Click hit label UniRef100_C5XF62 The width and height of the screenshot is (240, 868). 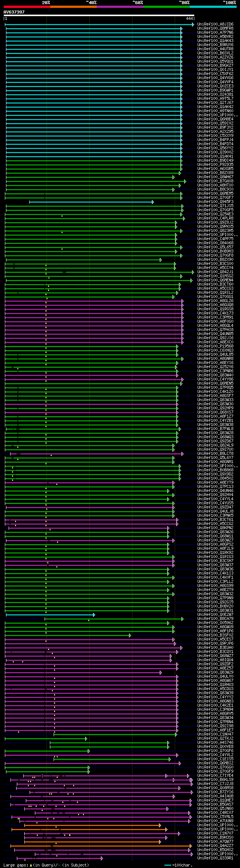(215, 74)
